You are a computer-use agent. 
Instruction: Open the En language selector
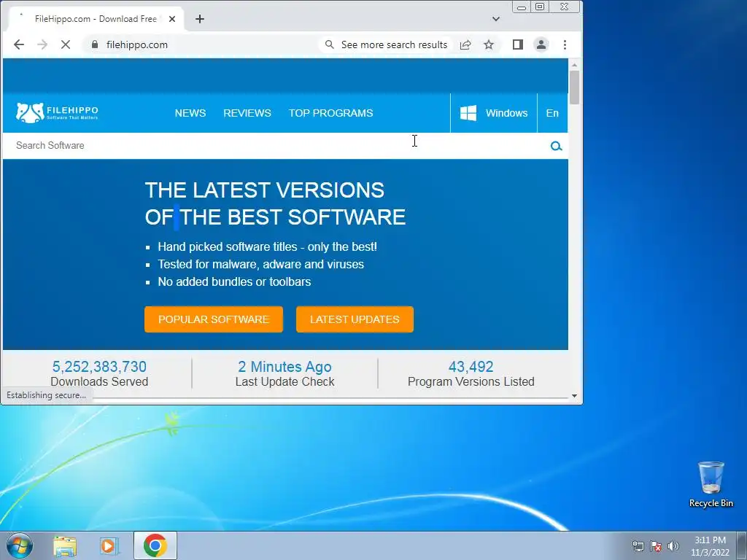[x=552, y=113]
